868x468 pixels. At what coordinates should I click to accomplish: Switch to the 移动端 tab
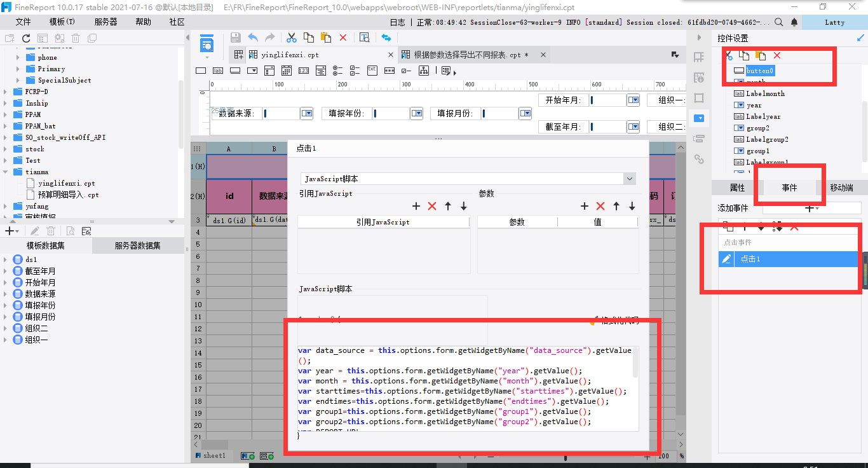pos(841,188)
